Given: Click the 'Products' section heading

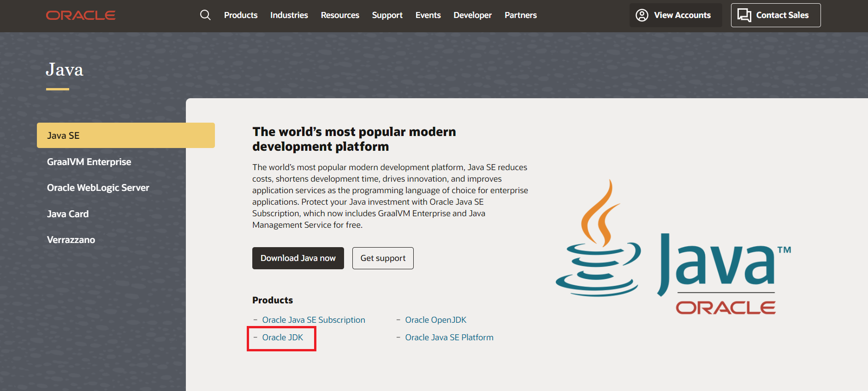Looking at the screenshot, I should click(x=273, y=300).
